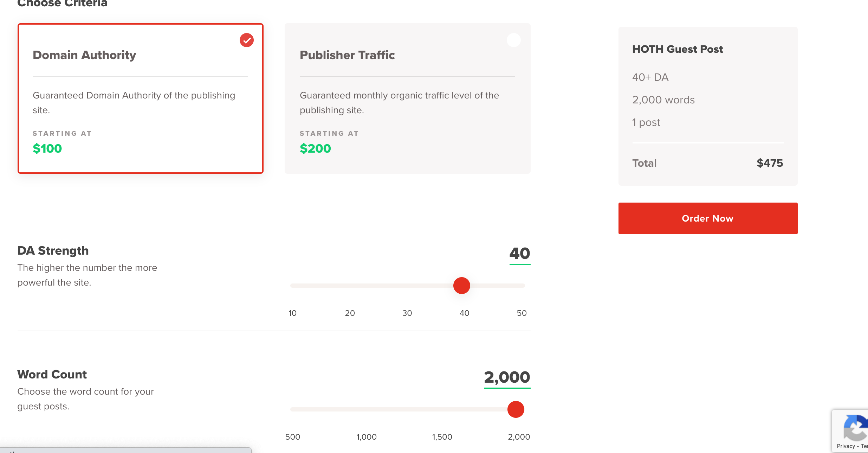The width and height of the screenshot is (868, 453).
Task: Click the DA Strength value 40 field
Action: click(519, 254)
